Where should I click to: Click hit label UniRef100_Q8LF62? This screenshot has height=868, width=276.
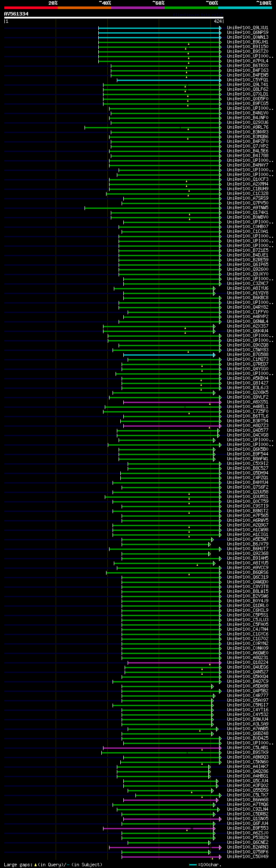[x=248, y=89]
